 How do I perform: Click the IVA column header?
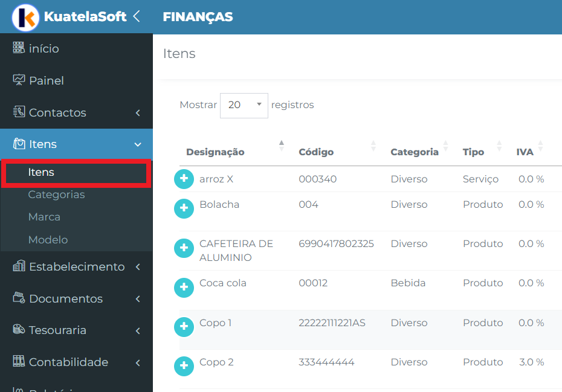(525, 152)
